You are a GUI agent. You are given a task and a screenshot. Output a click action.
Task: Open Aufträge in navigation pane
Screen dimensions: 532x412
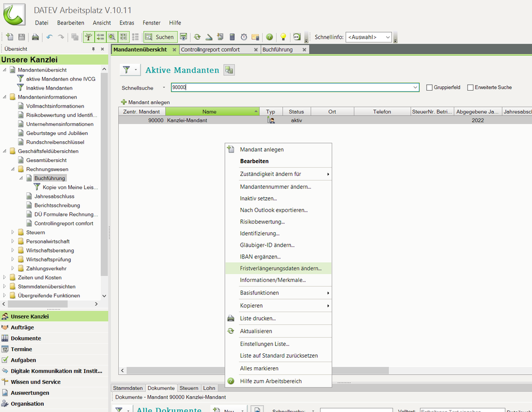pos(54,327)
